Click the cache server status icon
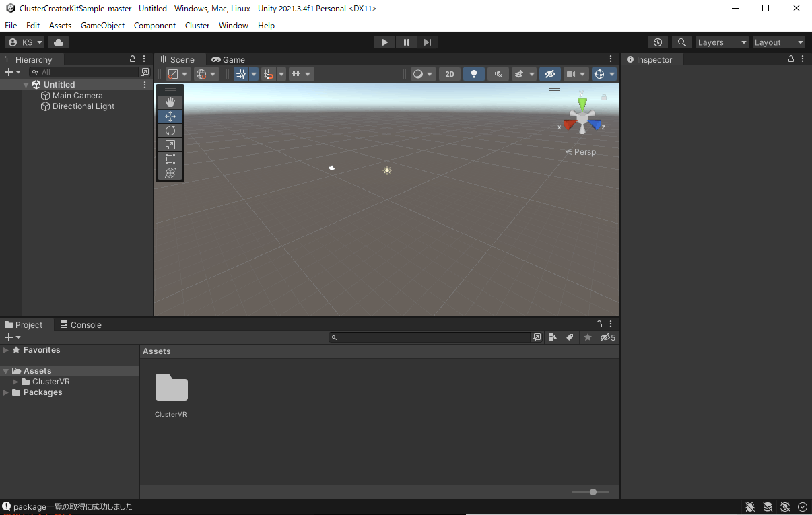812x515 pixels. point(768,507)
